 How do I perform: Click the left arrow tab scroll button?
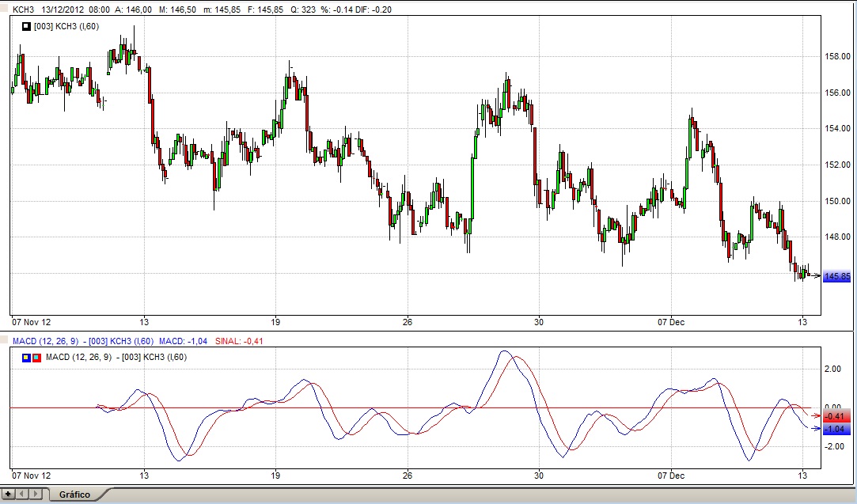point(22,494)
